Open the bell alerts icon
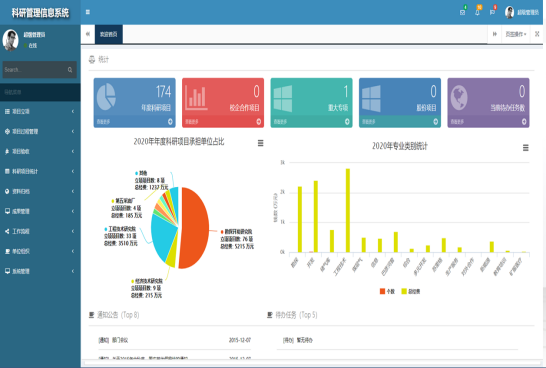The height and width of the screenshot is (368, 546). coord(477,13)
